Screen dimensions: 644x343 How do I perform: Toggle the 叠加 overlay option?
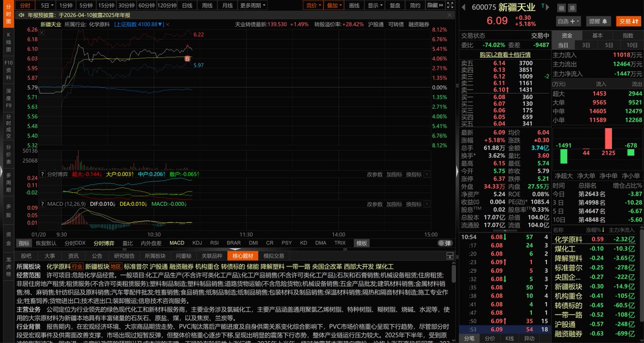(x=334, y=5)
